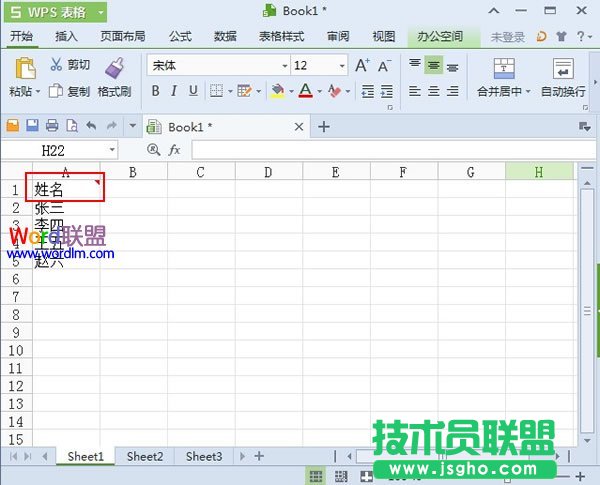Screen dimensions: 600x485
Task: Add new document tab with plus
Action: [324, 127]
